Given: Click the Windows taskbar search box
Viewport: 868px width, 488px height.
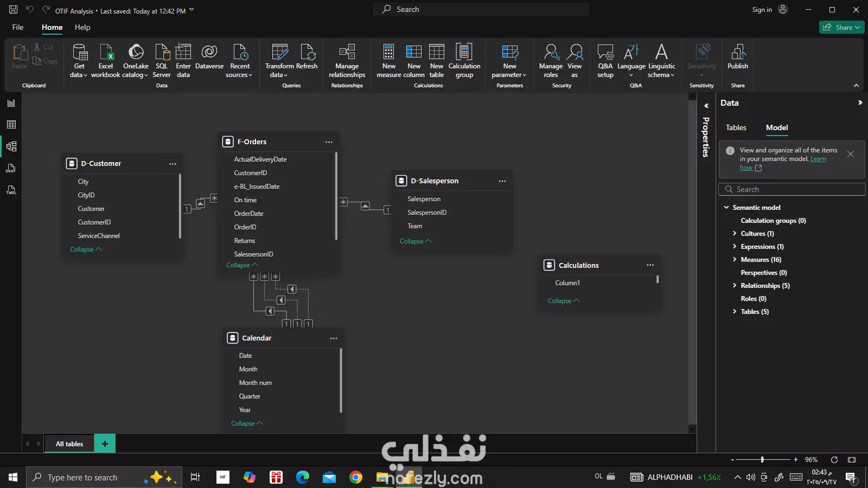Looking at the screenshot, I should pos(103,477).
